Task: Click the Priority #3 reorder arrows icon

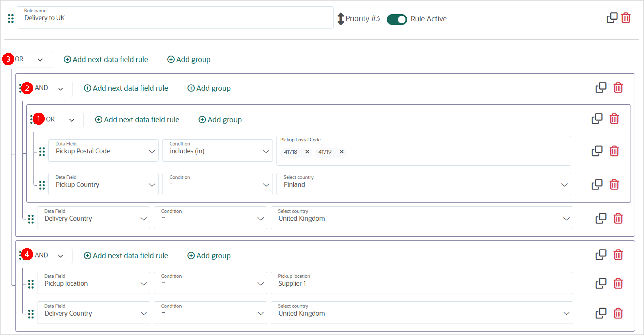Action: click(341, 19)
